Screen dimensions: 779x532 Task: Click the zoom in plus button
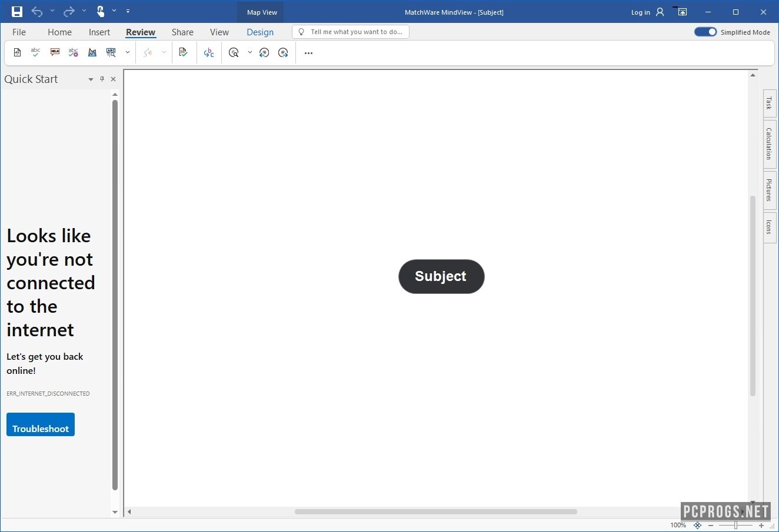(x=761, y=526)
